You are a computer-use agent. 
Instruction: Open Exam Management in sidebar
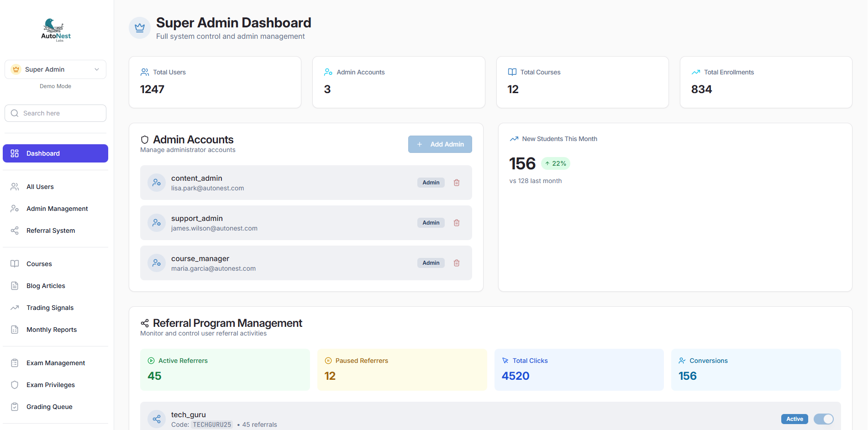coord(56,363)
